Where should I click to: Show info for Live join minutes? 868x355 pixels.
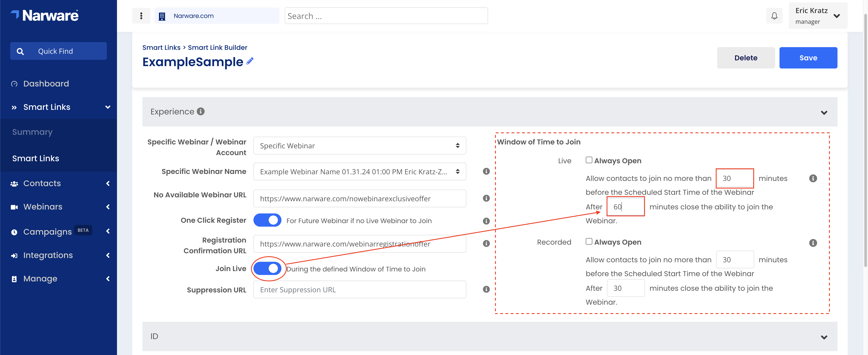[x=813, y=179]
